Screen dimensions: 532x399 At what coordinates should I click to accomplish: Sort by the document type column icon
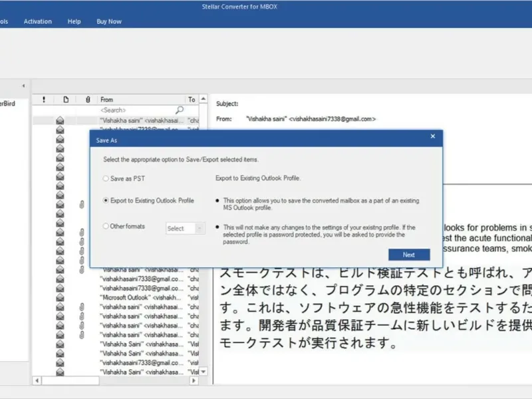click(x=66, y=99)
